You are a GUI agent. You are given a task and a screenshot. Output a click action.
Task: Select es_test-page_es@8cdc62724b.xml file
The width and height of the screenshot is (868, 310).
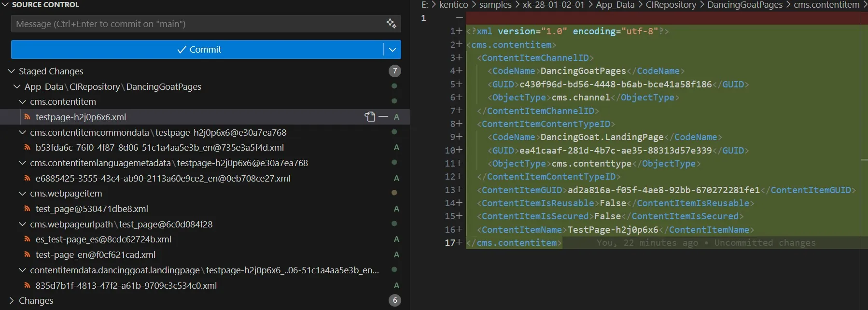click(x=103, y=239)
